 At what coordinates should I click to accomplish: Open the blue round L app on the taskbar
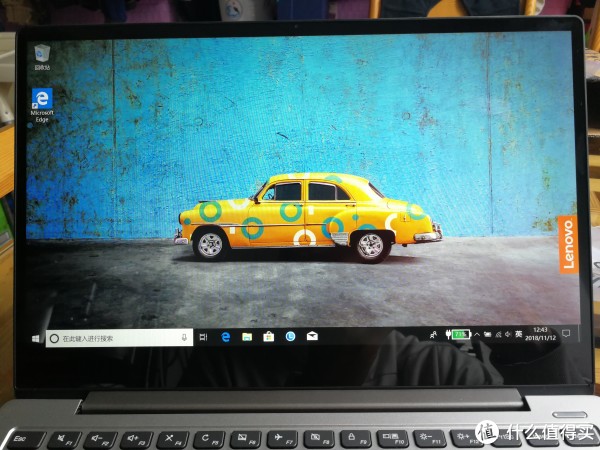coord(290,336)
